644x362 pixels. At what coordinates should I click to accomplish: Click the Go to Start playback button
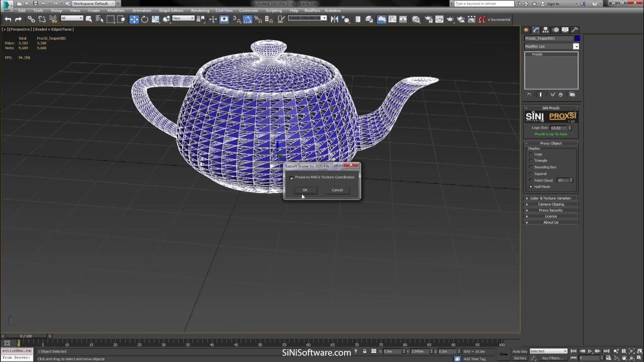(x=574, y=351)
